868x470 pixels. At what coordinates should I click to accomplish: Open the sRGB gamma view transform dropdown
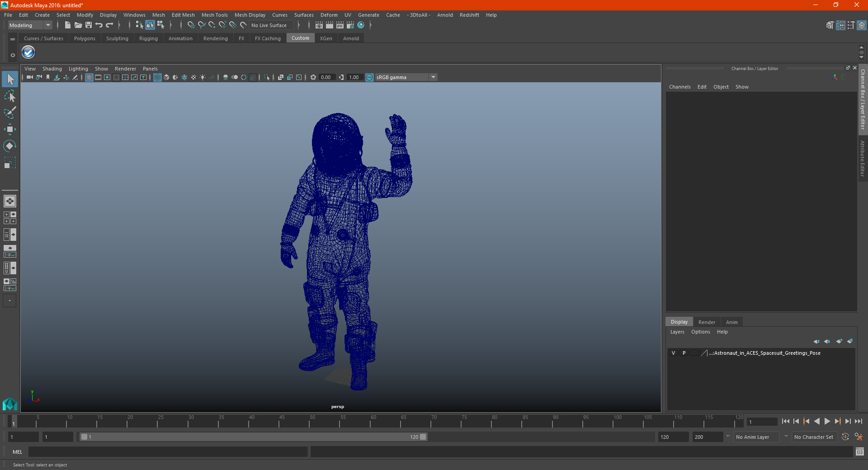tap(406, 77)
